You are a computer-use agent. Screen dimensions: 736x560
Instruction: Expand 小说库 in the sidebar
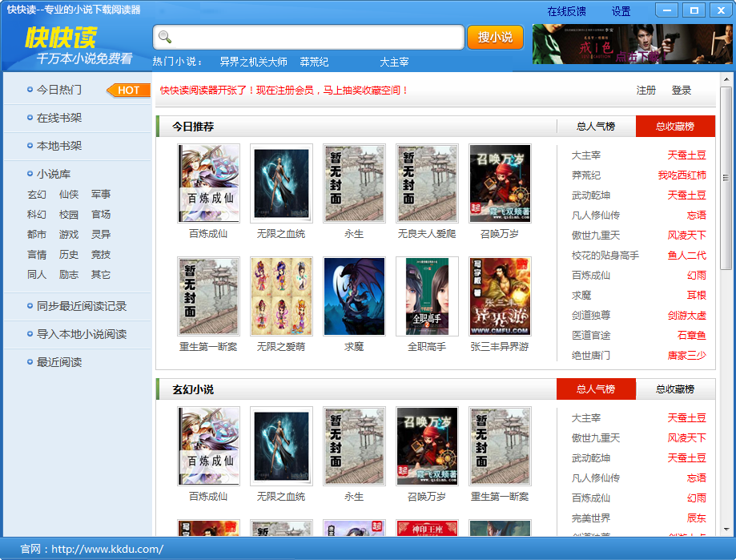point(54,174)
